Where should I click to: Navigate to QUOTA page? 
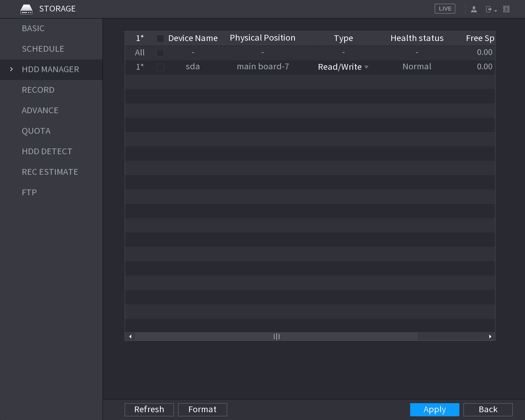tap(51, 131)
